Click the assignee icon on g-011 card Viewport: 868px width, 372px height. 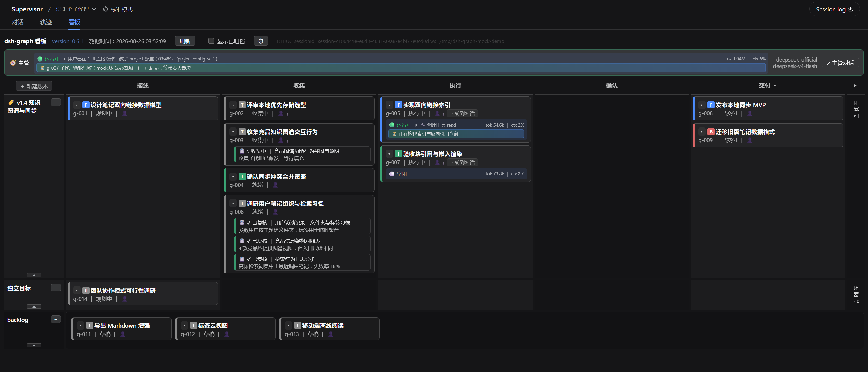pos(123,334)
